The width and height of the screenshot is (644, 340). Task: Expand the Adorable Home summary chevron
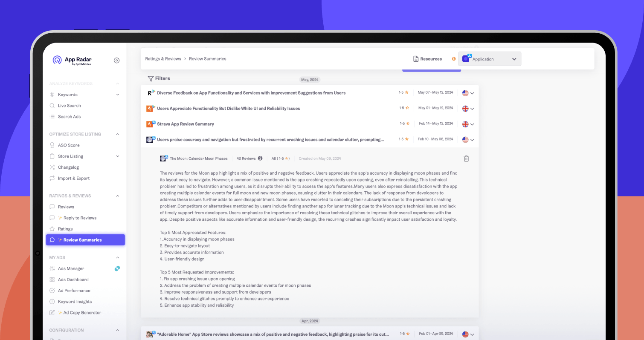click(x=472, y=335)
